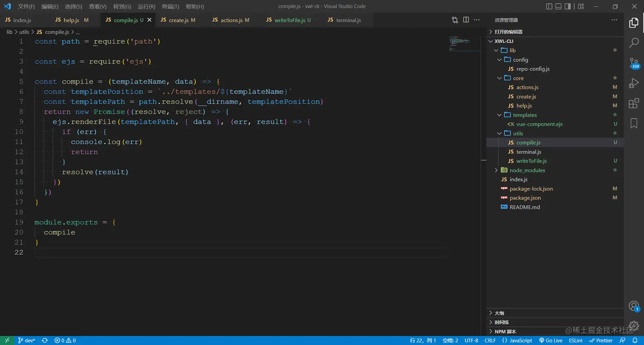Open the 编辑(E) menu
The image size is (644, 345).
click(50, 6)
